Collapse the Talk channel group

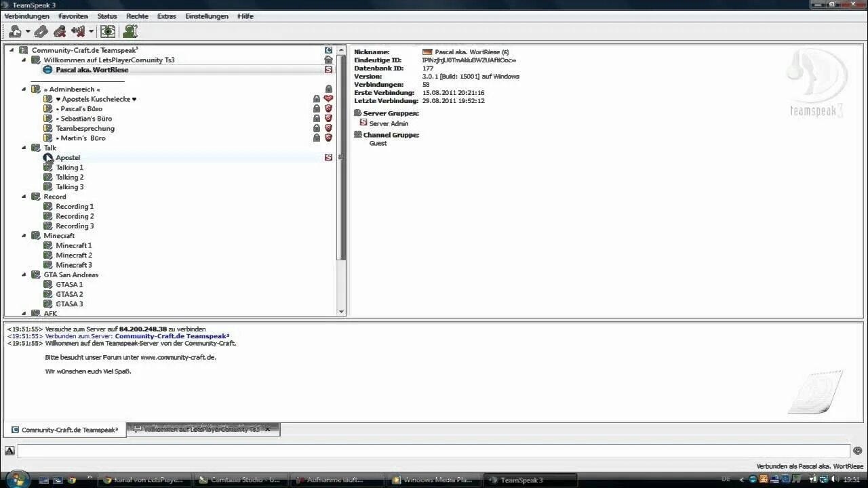coord(24,148)
